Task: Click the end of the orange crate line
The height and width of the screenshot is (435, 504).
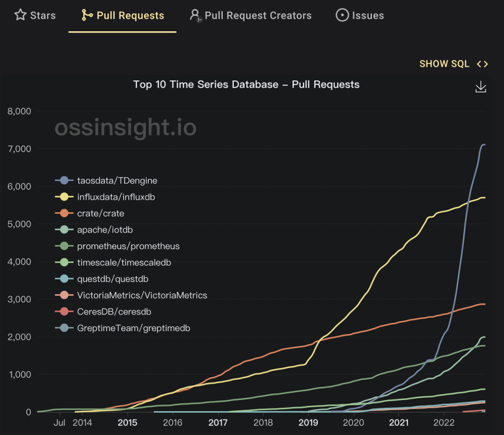Action: [x=485, y=304]
